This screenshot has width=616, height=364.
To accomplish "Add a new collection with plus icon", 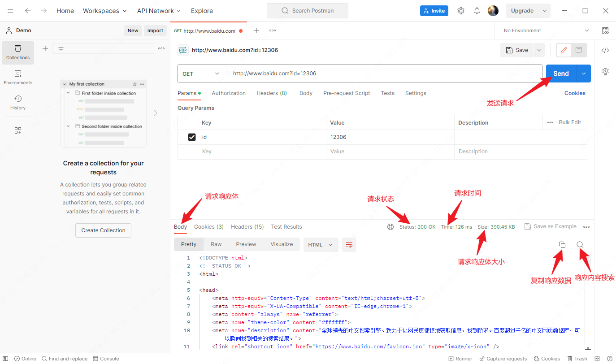I will [x=45, y=48].
